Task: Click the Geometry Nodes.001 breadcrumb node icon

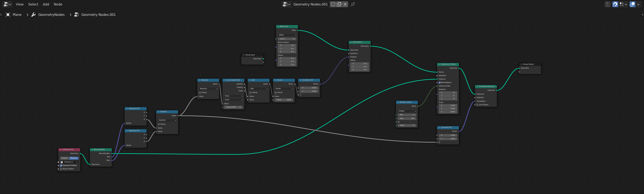Action: (77, 14)
